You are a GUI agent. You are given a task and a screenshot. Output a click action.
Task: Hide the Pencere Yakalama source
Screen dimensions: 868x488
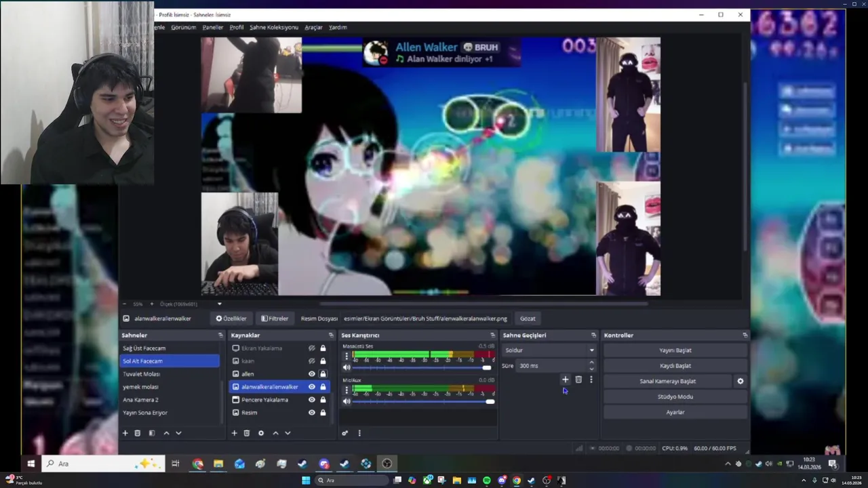pyautogui.click(x=312, y=400)
